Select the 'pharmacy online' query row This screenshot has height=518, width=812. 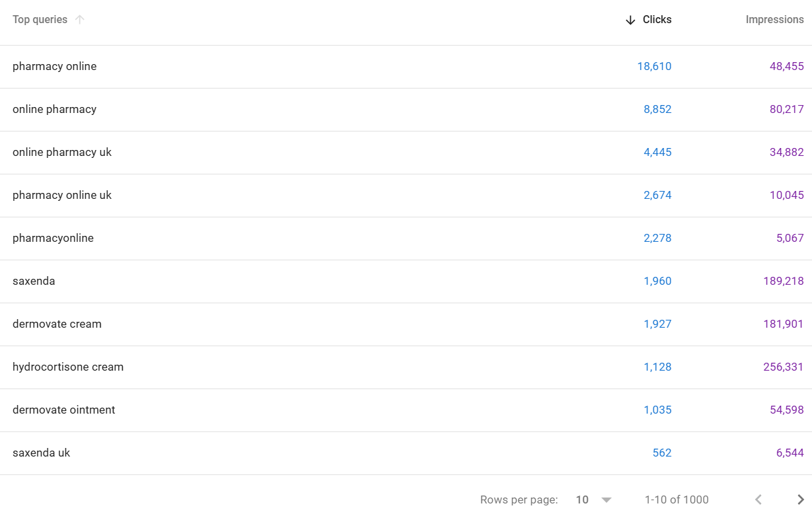(x=54, y=66)
